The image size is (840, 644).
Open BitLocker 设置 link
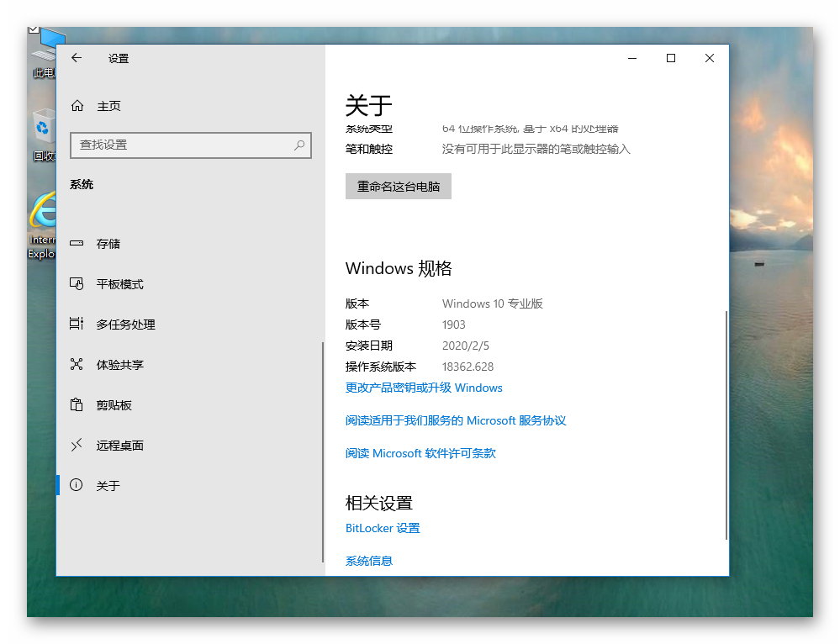coord(383,528)
